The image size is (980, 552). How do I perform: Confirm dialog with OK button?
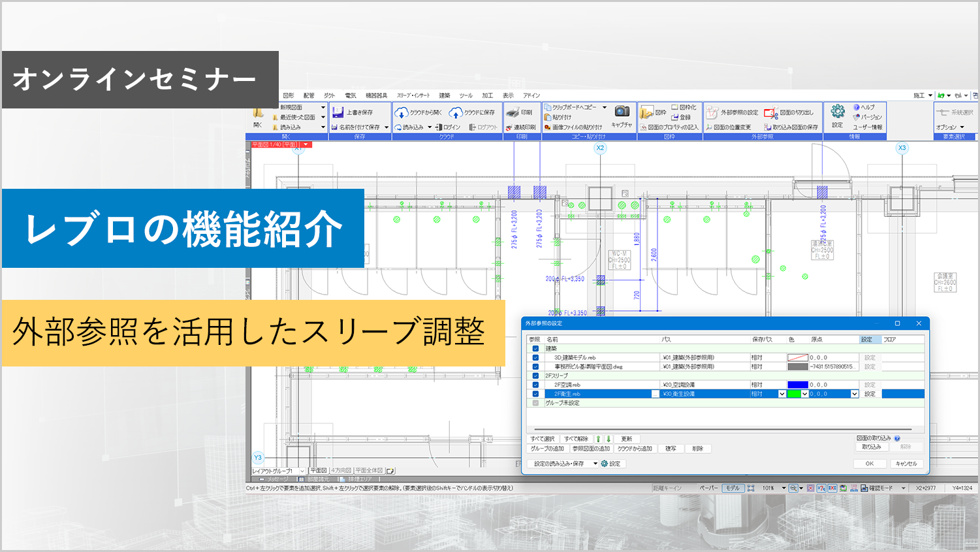(870, 464)
